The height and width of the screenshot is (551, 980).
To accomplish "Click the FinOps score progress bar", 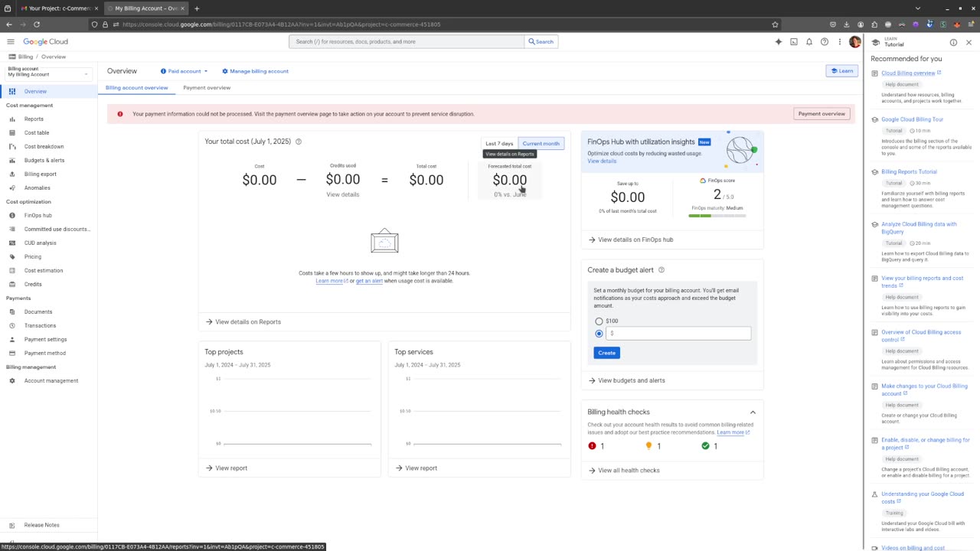I will (x=717, y=216).
